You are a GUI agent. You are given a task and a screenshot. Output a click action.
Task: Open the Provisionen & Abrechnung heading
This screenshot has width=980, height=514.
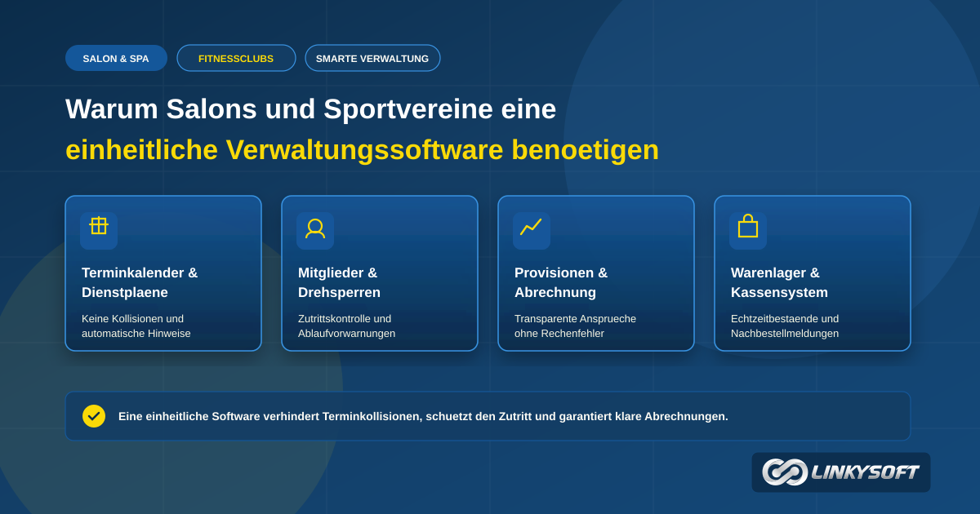(x=561, y=282)
